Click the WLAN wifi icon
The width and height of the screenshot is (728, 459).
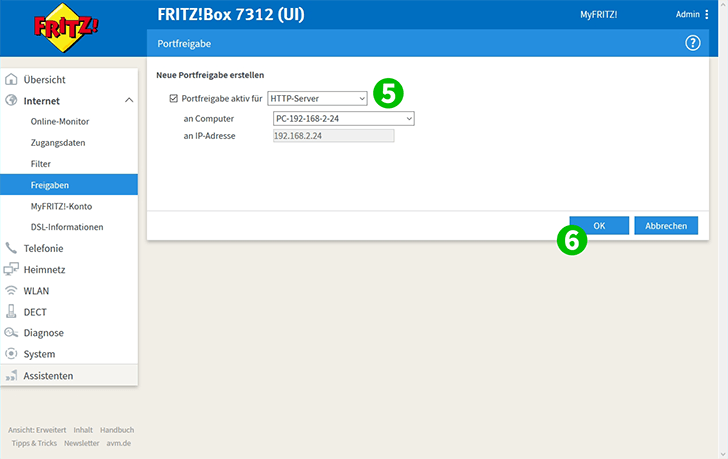(11, 291)
